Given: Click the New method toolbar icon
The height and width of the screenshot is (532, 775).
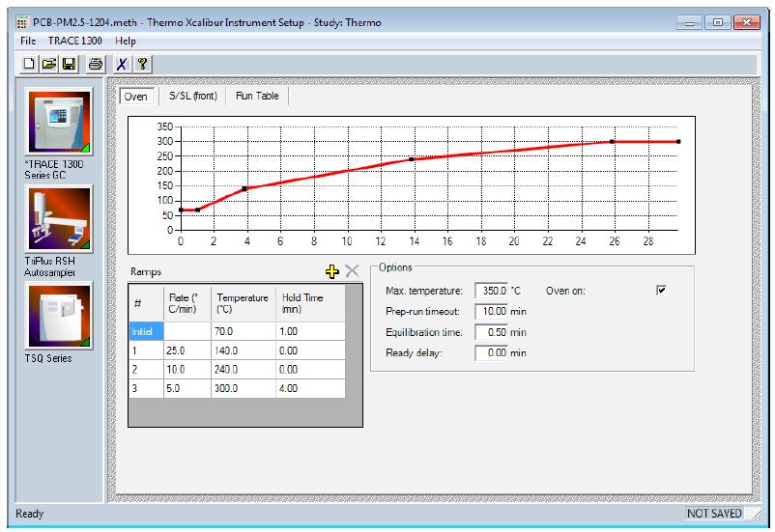Looking at the screenshot, I should [30, 64].
